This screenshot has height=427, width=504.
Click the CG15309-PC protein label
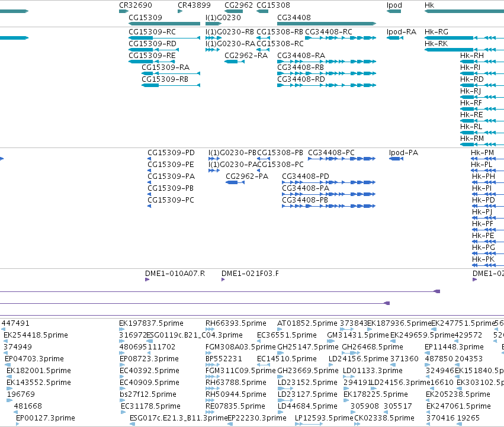(171, 200)
